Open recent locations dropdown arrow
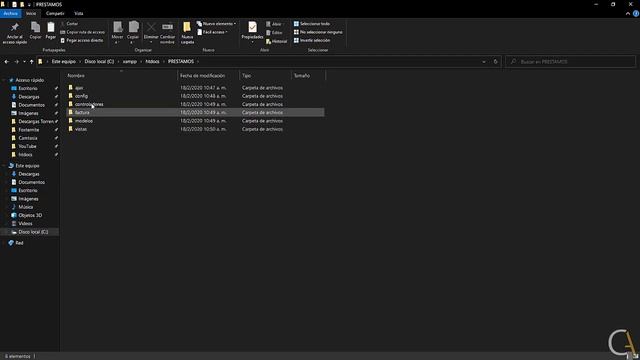Screen dimensions: 640x360 24,62
